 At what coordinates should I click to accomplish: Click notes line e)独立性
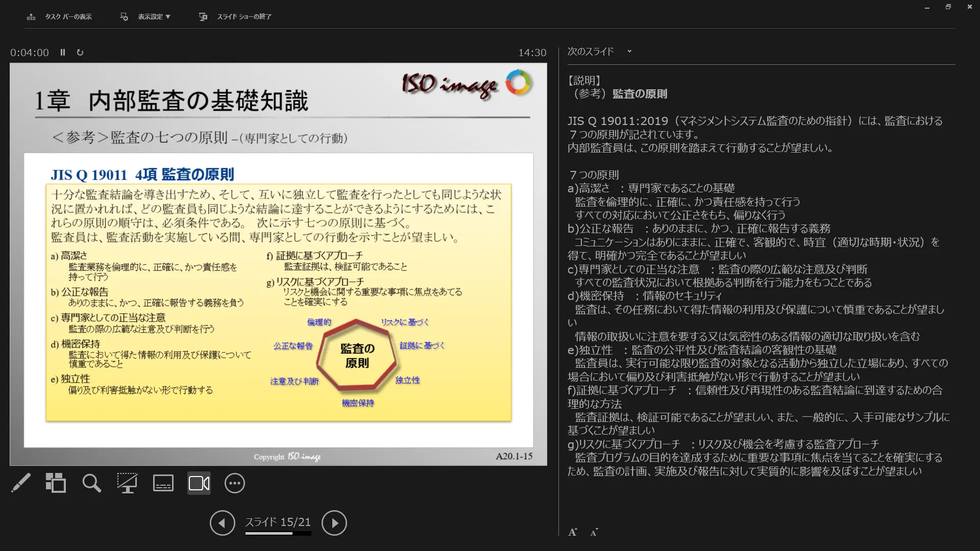(x=702, y=350)
